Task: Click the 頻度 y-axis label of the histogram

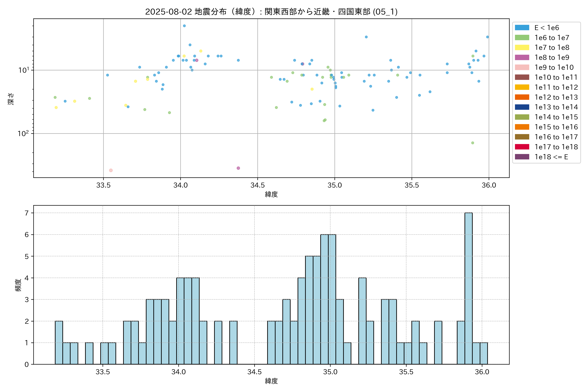Action: pyautogui.click(x=18, y=285)
